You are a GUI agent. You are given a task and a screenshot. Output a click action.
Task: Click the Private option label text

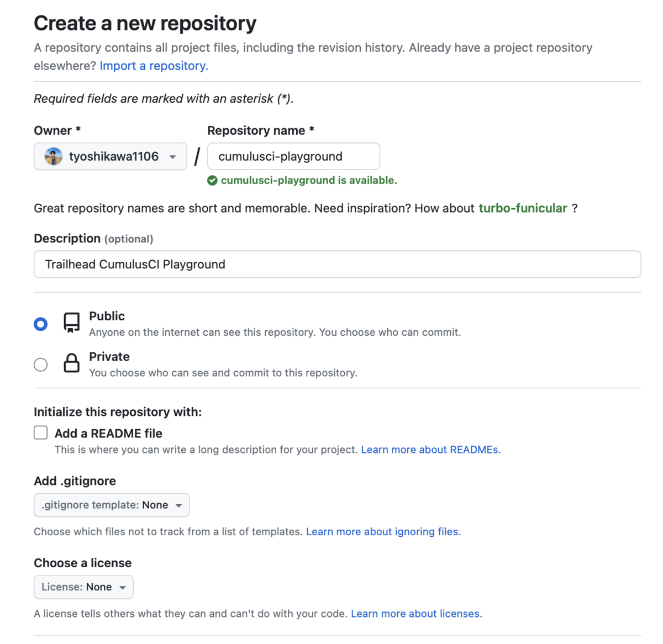point(109,357)
